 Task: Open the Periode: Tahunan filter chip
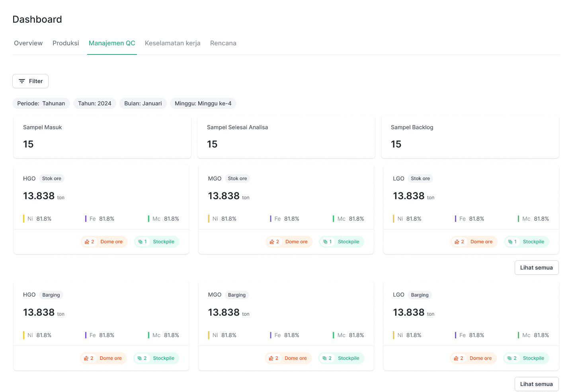pos(41,103)
